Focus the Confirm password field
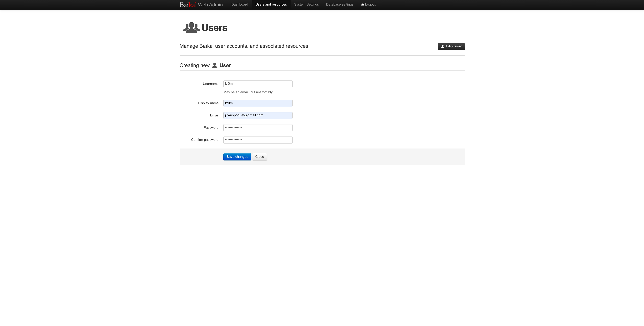The image size is (644, 326). (x=257, y=140)
